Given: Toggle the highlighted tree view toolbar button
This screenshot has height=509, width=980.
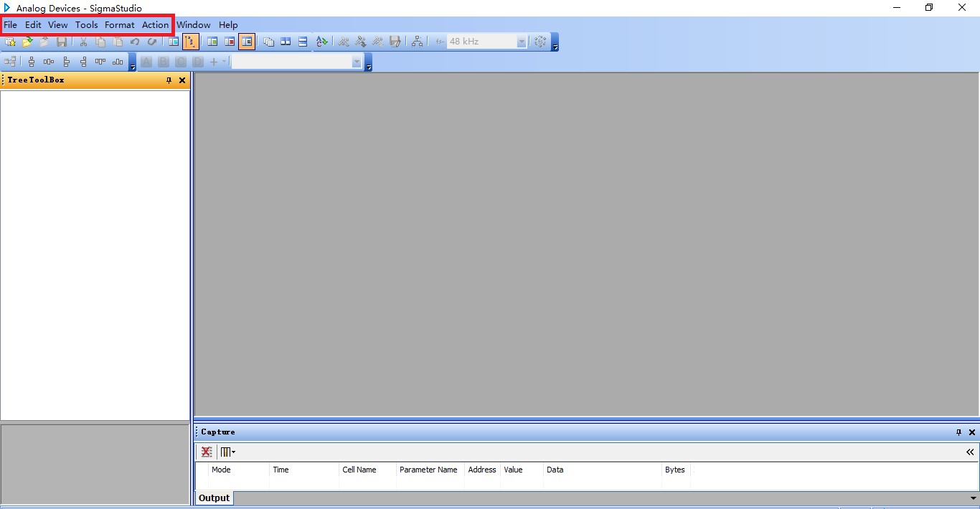Looking at the screenshot, I should (191, 42).
